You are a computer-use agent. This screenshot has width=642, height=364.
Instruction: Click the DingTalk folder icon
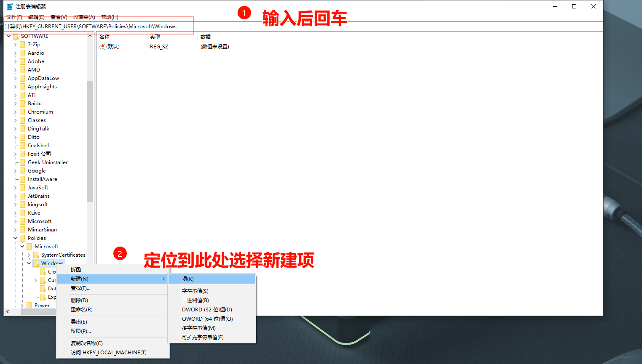[x=22, y=128]
